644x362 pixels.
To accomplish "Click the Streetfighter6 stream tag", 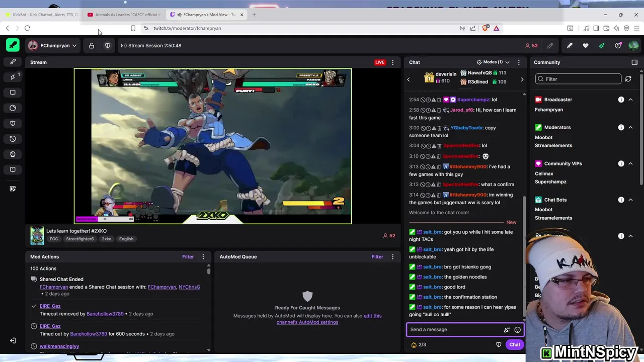I will [79, 239].
